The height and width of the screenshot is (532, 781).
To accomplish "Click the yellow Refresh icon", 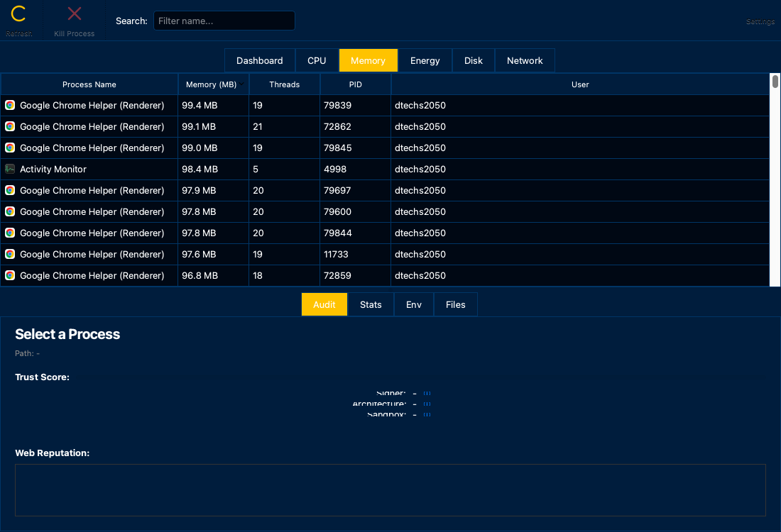I will point(18,14).
